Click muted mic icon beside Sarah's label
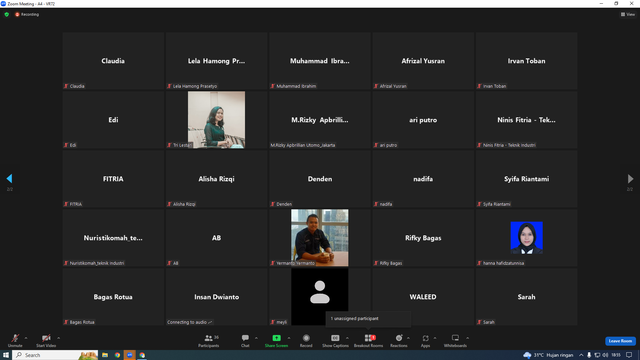 coord(479,322)
